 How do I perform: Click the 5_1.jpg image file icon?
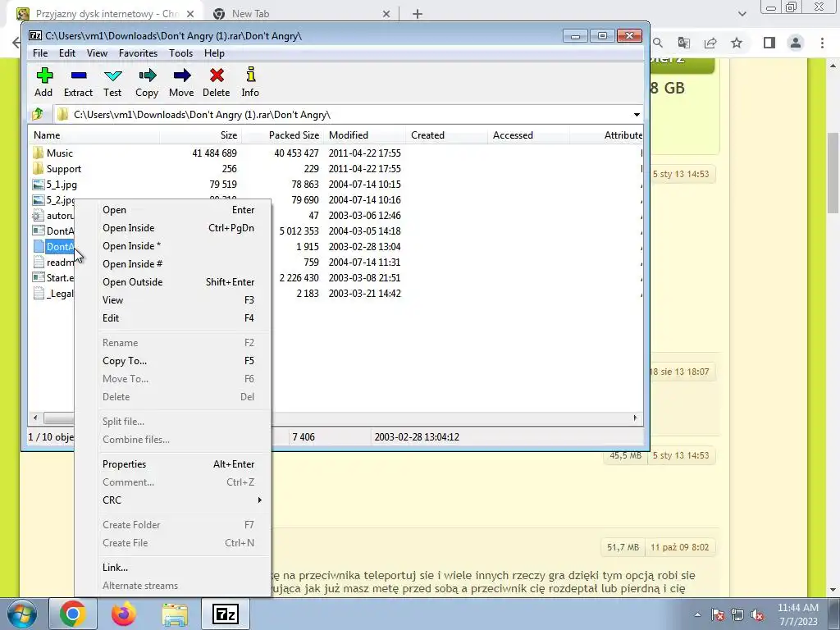pos(38,185)
